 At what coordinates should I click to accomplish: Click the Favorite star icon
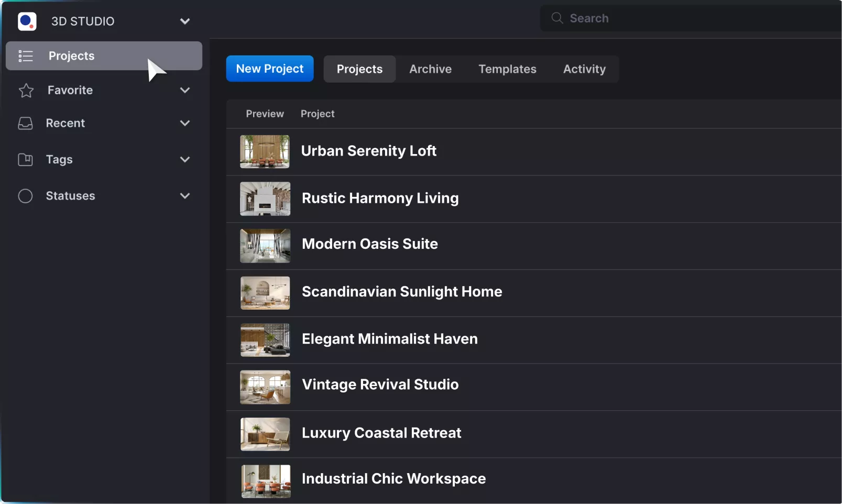[26, 91]
